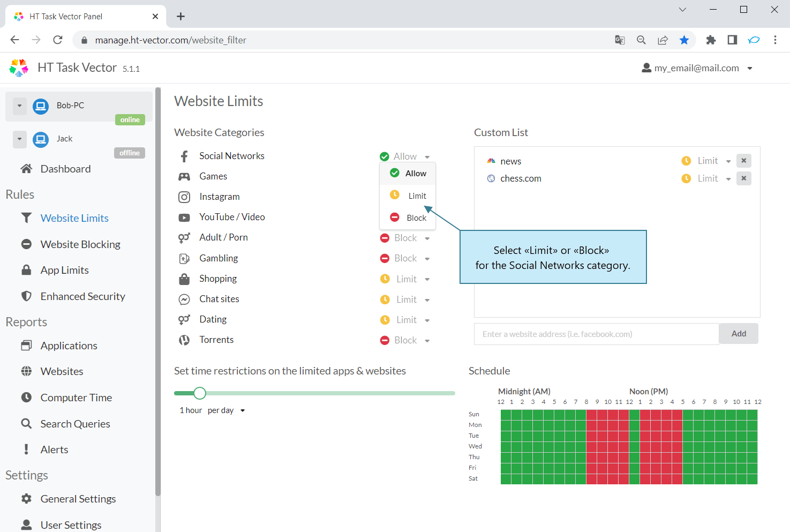Reload the page in the browser

tap(58, 40)
